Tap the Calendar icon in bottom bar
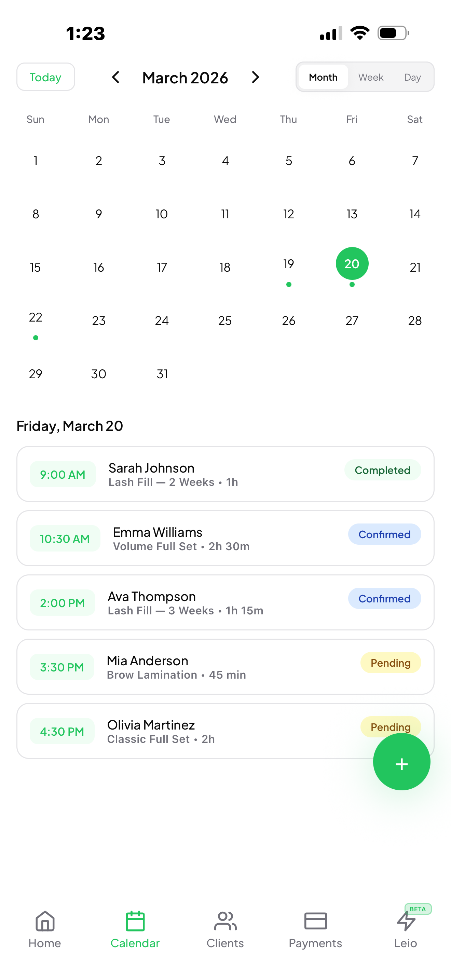The width and height of the screenshot is (451, 980). pyautogui.click(x=135, y=921)
